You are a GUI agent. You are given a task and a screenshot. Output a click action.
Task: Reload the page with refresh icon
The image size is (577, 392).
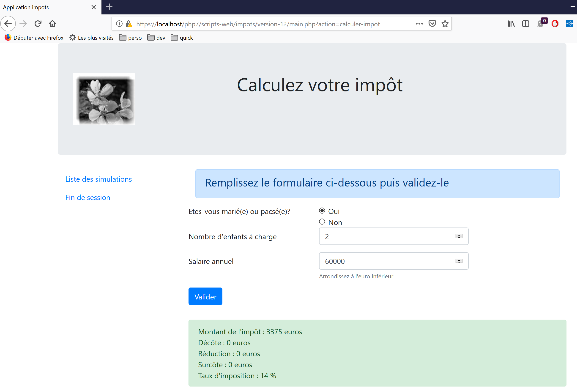point(38,24)
